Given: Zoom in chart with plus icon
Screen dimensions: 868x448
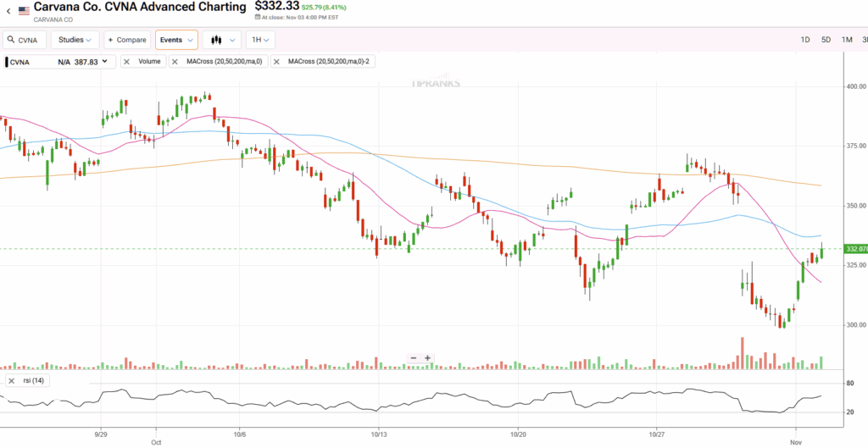Looking at the screenshot, I should point(428,358).
